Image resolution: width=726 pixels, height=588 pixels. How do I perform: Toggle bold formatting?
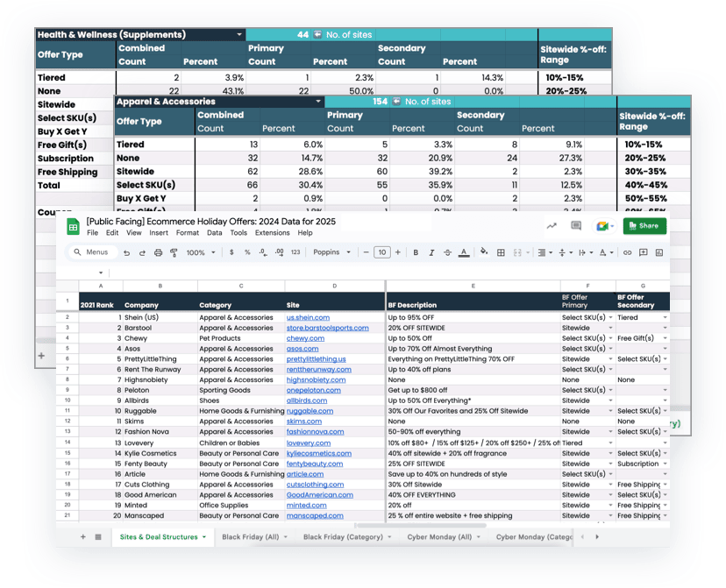point(415,252)
